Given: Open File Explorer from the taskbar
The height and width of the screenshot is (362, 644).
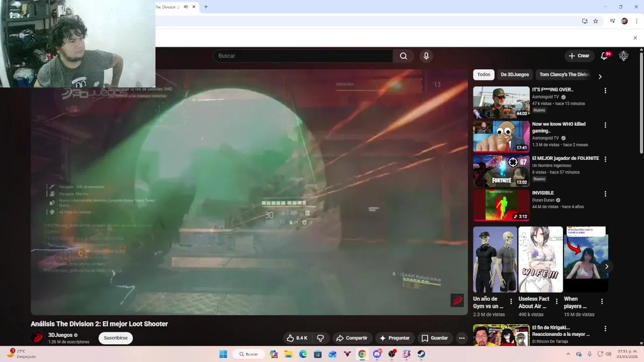Looking at the screenshot, I should tap(288, 354).
